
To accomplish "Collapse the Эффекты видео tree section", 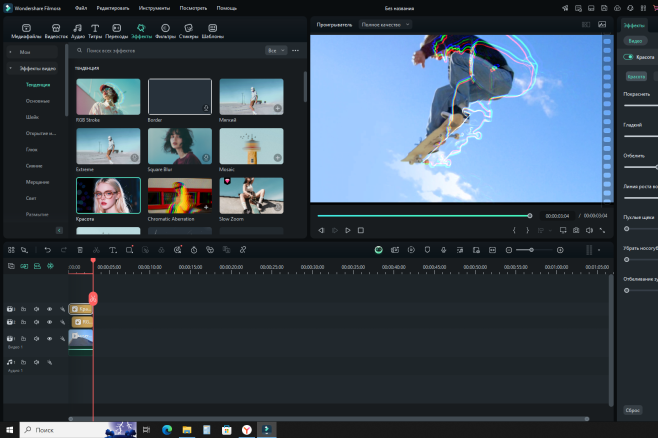I will (10, 68).
